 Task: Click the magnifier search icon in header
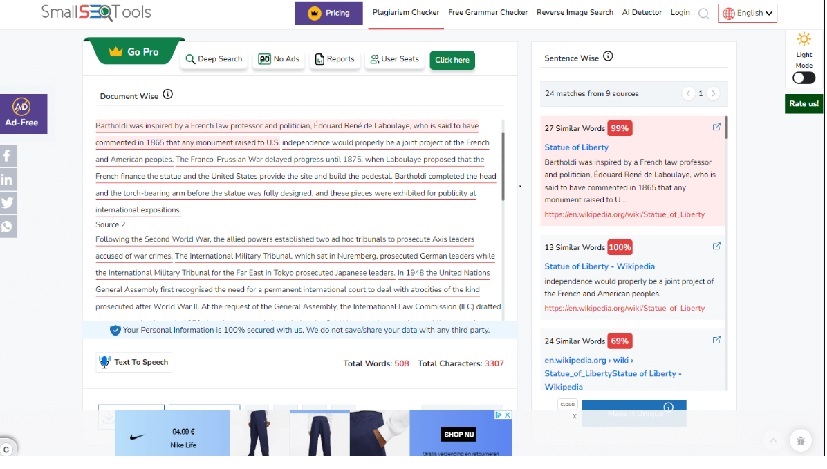click(703, 13)
